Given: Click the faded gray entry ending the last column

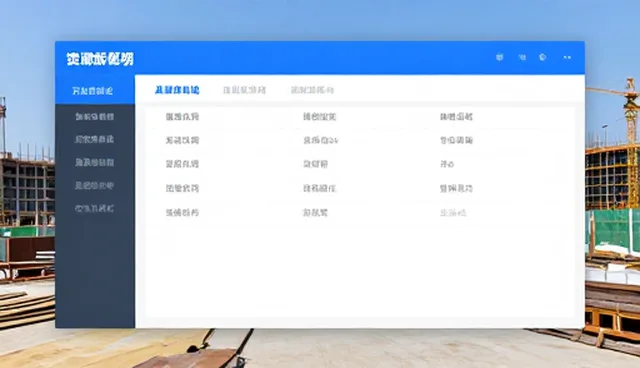Looking at the screenshot, I should click(453, 213).
